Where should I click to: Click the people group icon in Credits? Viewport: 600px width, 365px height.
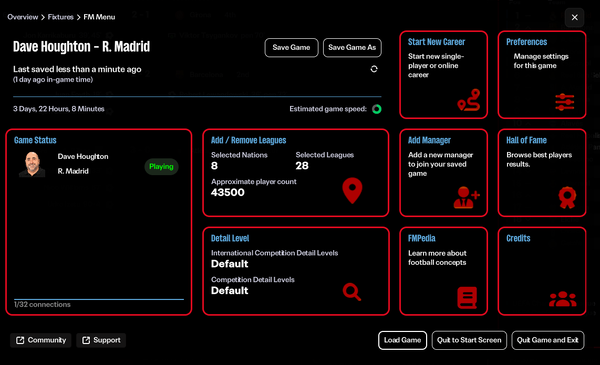[x=562, y=299]
